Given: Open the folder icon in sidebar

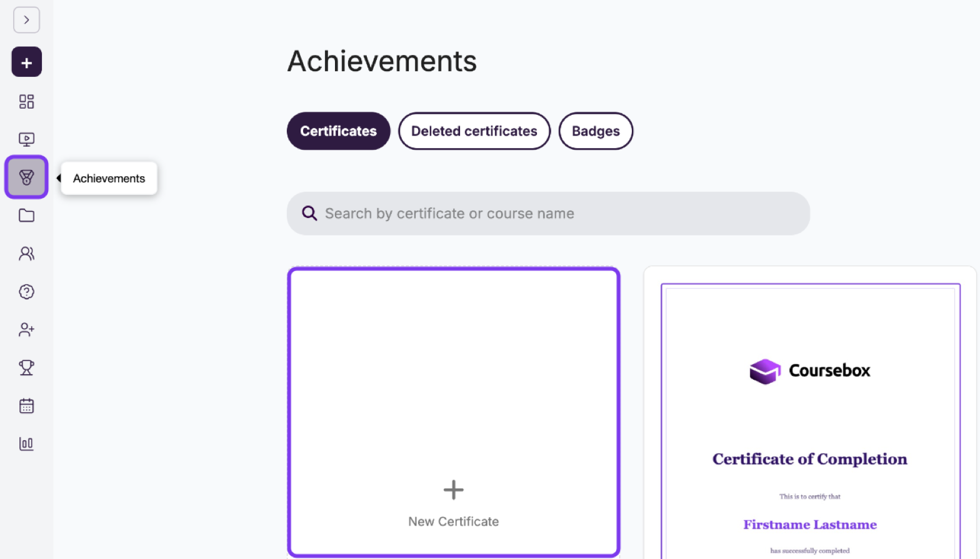Looking at the screenshot, I should click(26, 215).
